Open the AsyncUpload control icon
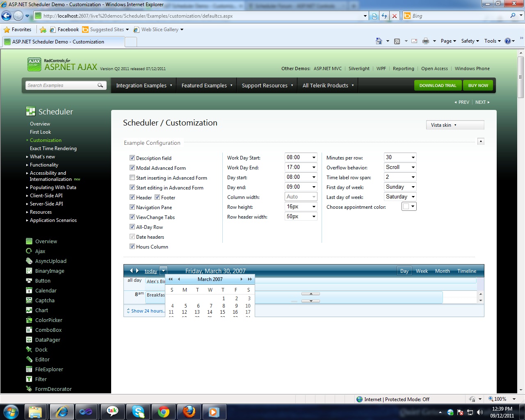This screenshot has width=525, height=420. [x=29, y=261]
